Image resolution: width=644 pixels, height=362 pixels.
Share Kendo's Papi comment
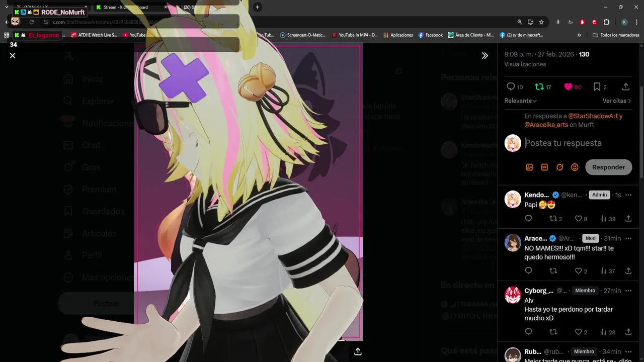click(x=628, y=219)
